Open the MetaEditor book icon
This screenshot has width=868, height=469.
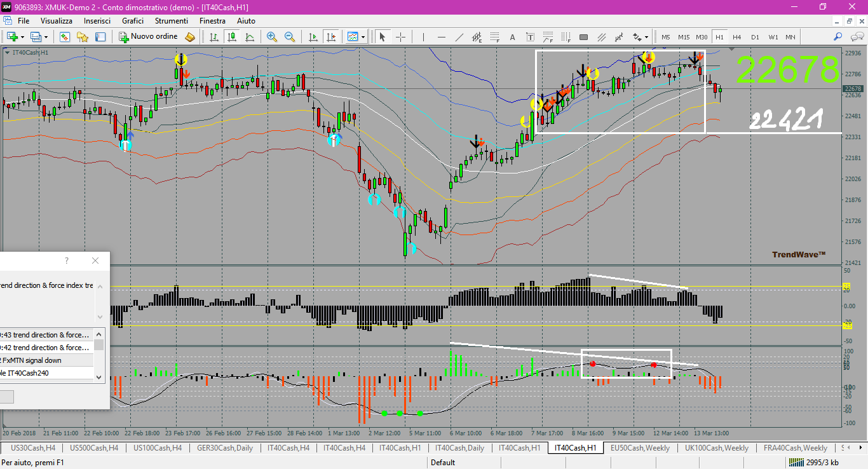(190, 37)
